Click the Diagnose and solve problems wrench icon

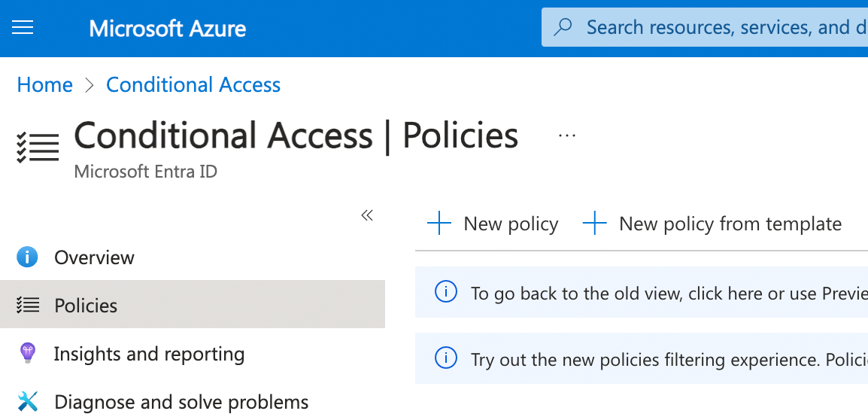pos(27,401)
